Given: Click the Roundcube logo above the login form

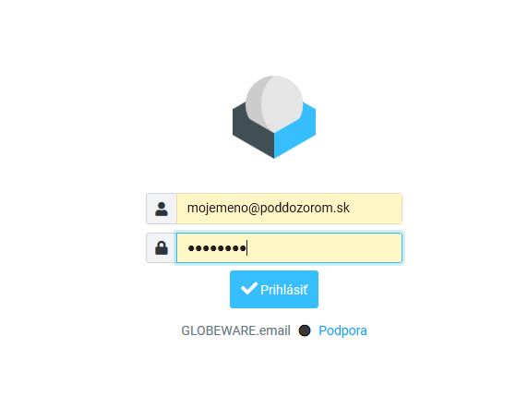Looking at the screenshot, I should click(x=274, y=117).
